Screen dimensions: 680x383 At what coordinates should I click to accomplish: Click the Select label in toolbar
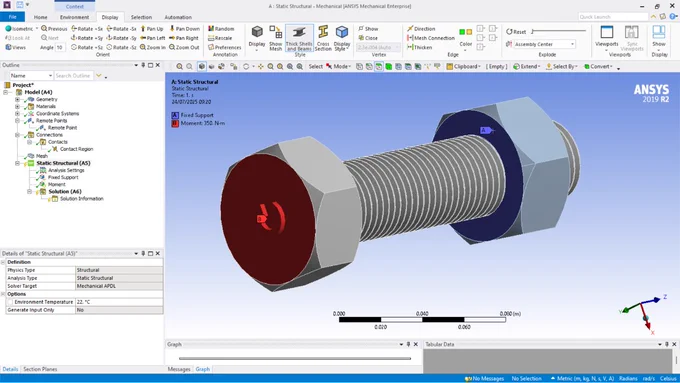[x=315, y=66]
